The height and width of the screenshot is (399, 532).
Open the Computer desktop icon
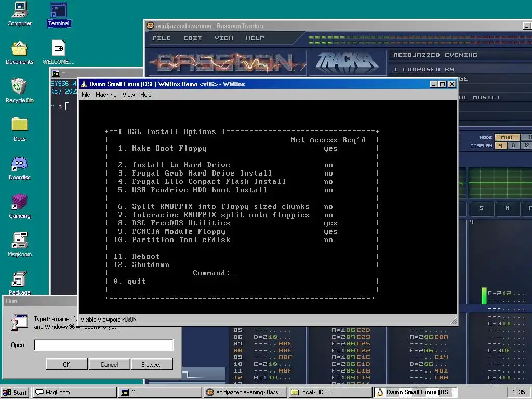pos(19,14)
